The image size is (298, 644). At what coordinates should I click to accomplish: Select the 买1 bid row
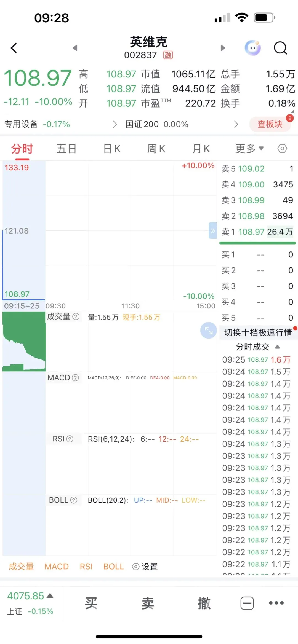(257, 254)
